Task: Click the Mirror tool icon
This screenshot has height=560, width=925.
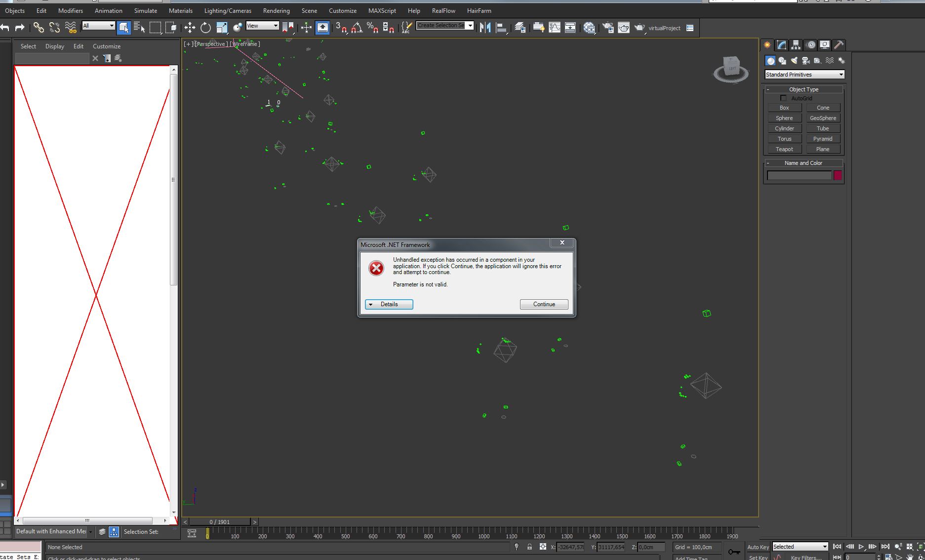Action: 485,28
